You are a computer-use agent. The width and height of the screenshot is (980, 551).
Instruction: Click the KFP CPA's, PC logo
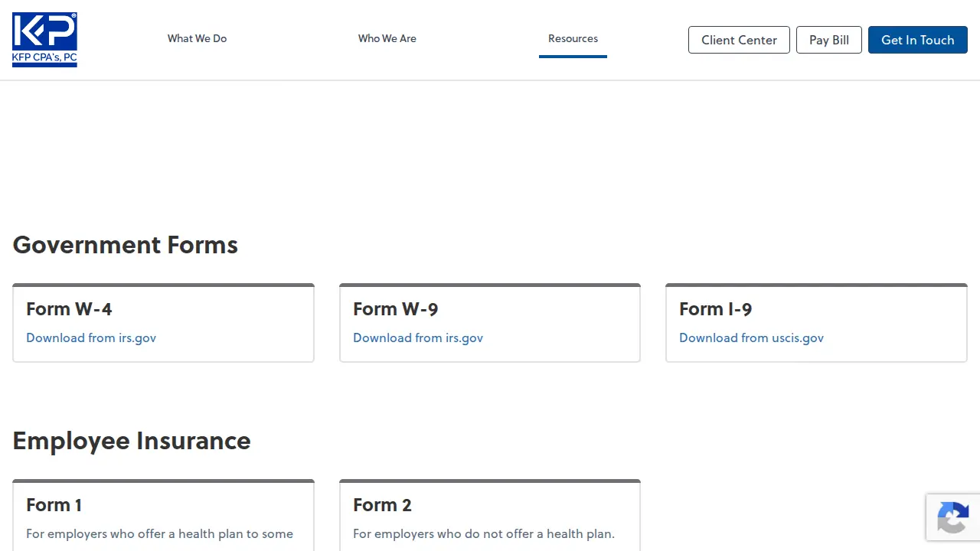click(x=44, y=40)
